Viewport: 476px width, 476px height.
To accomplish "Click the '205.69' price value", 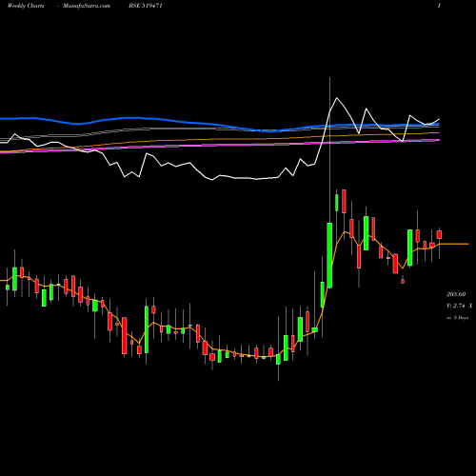I will click(456, 294).
